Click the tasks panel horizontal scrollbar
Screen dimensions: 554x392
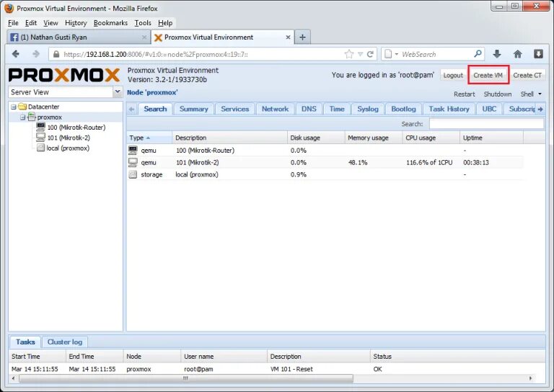186,378
